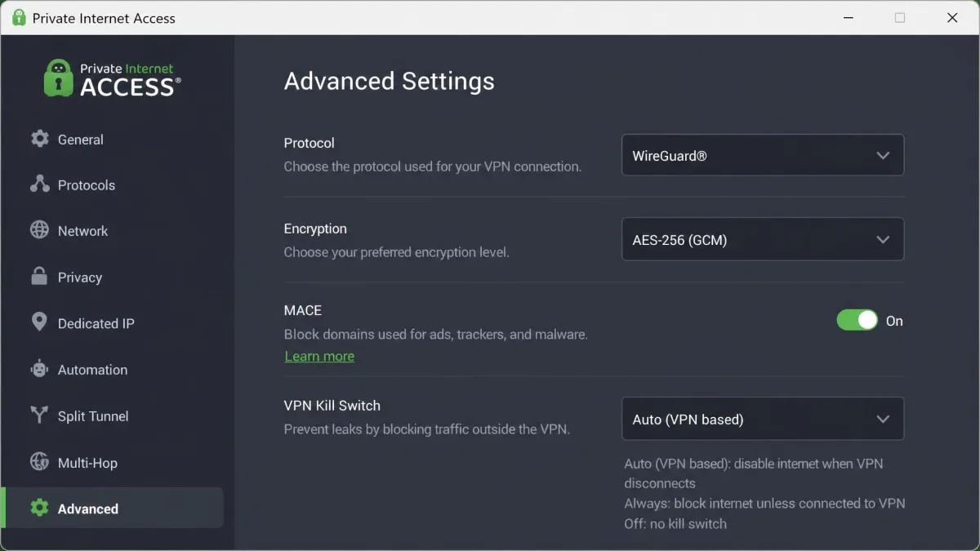Click 'Always: block internet unless connected' text
The width and height of the screenshot is (980, 551).
pyautogui.click(x=764, y=504)
